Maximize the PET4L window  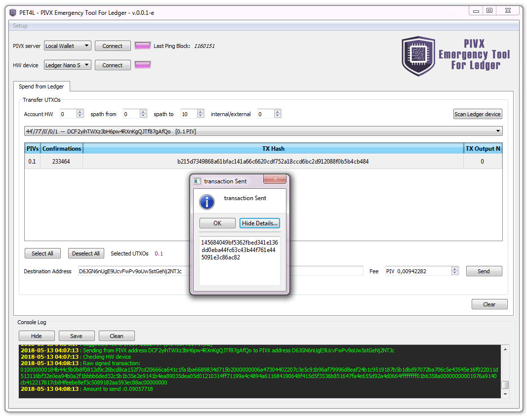coord(489,11)
